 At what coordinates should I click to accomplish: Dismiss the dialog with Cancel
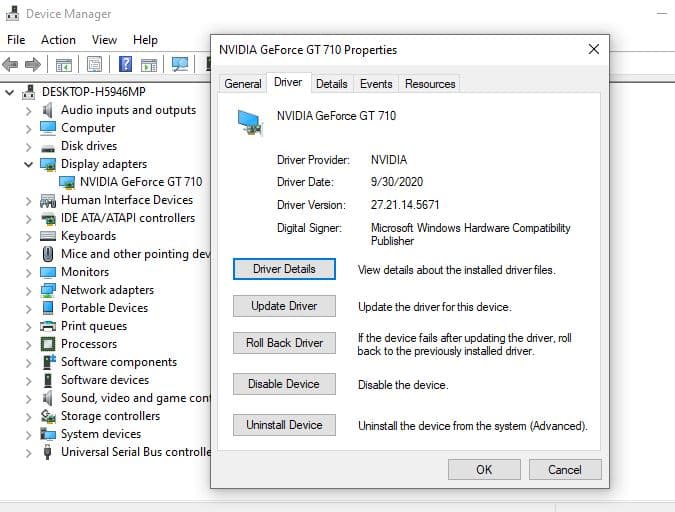(x=565, y=469)
